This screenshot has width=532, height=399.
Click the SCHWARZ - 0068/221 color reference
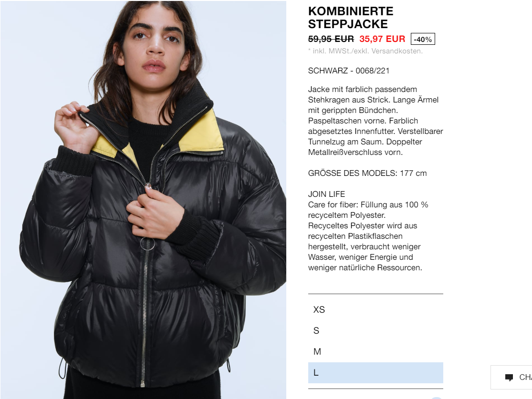tap(348, 71)
